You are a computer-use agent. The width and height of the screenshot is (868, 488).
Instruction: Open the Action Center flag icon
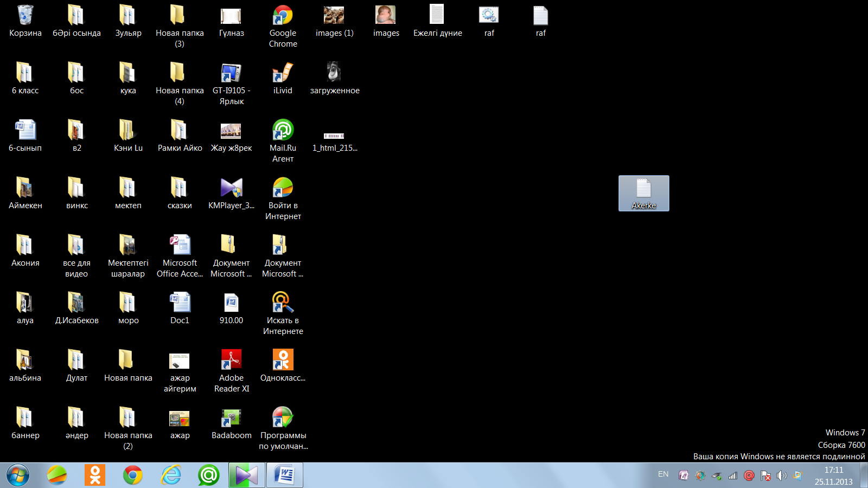(x=765, y=476)
